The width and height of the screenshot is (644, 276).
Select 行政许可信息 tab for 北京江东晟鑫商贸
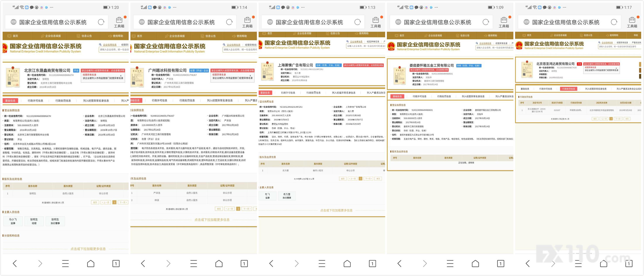click(x=36, y=101)
